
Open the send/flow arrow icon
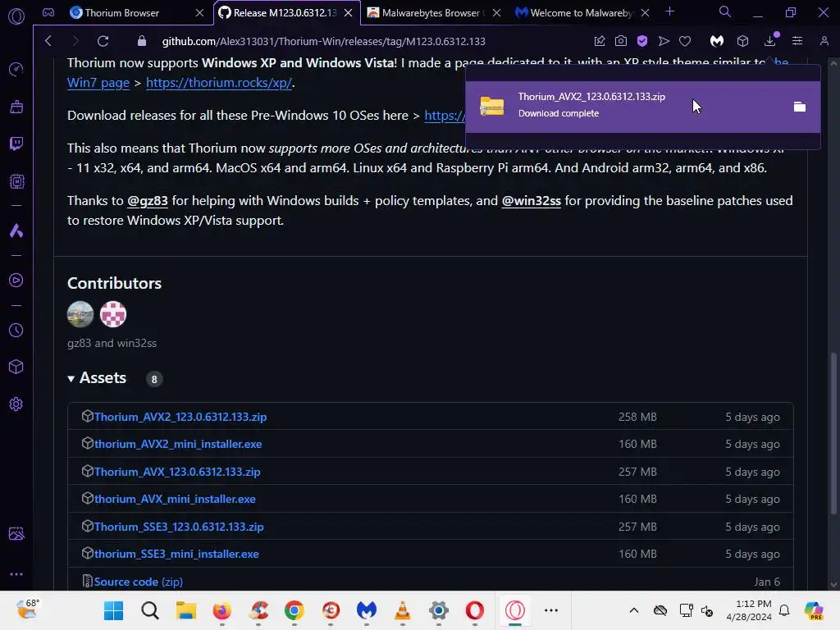click(x=664, y=41)
